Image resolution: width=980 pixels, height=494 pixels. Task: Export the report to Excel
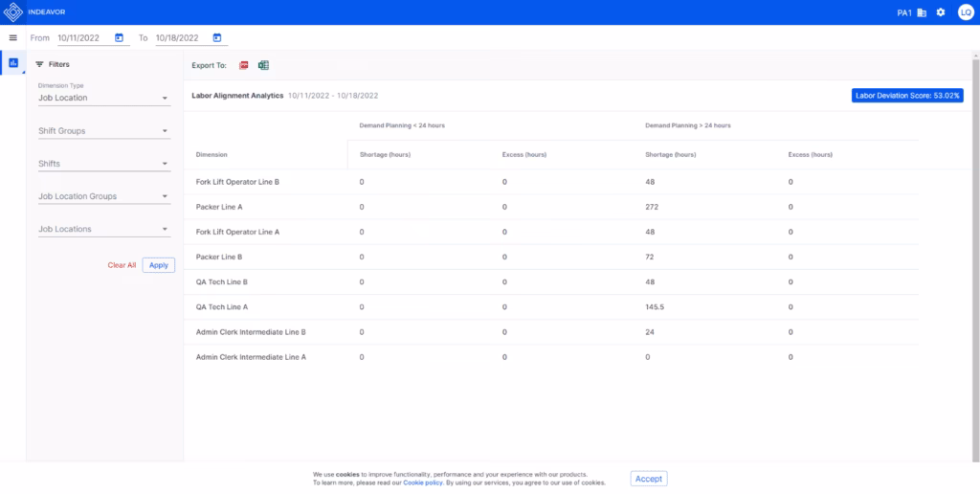click(263, 65)
